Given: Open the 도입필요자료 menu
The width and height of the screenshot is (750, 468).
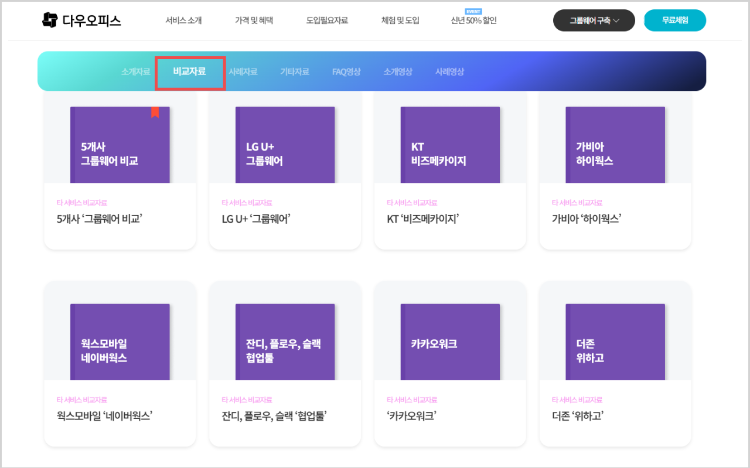Looking at the screenshot, I should [327, 21].
